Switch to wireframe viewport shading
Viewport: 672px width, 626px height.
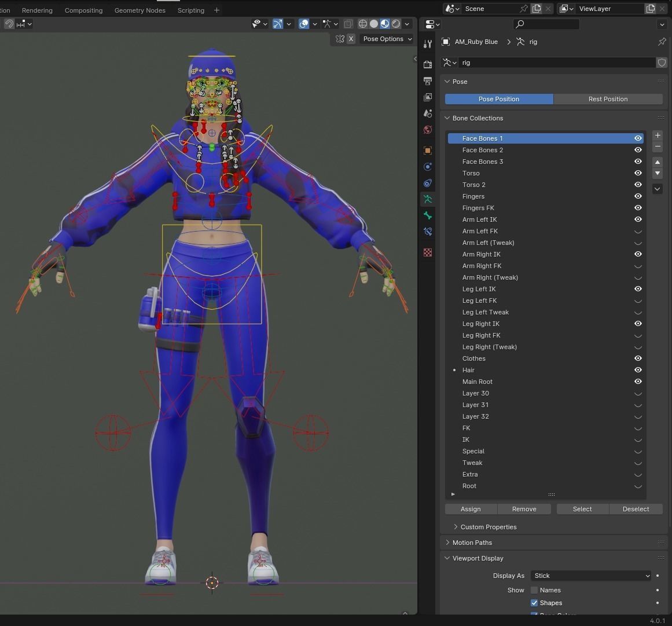click(362, 24)
